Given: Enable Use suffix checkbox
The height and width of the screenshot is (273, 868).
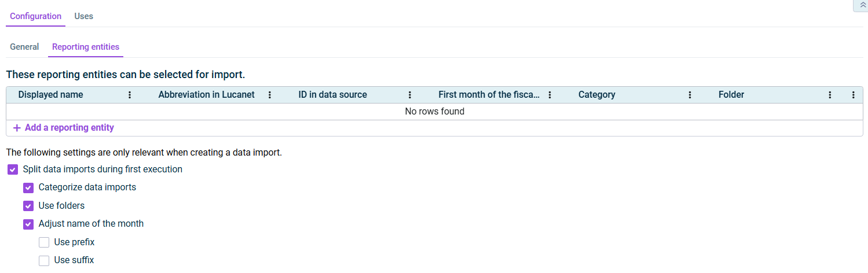Looking at the screenshot, I should pyautogui.click(x=44, y=261).
